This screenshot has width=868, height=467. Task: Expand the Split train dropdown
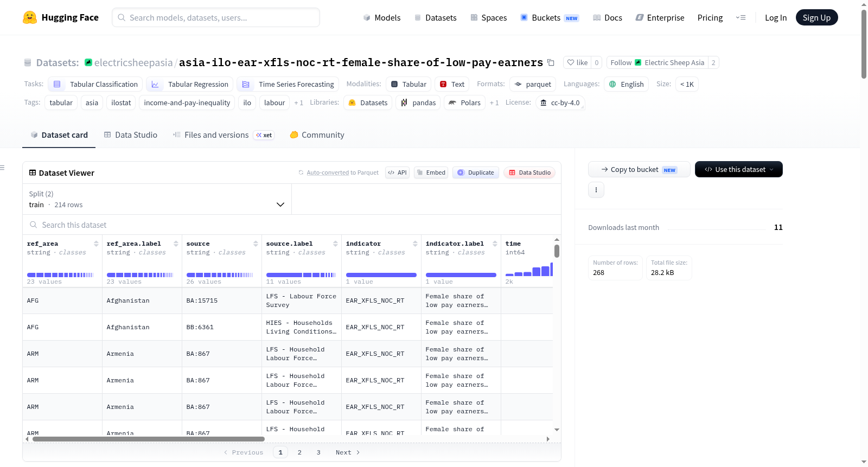pyautogui.click(x=157, y=199)
